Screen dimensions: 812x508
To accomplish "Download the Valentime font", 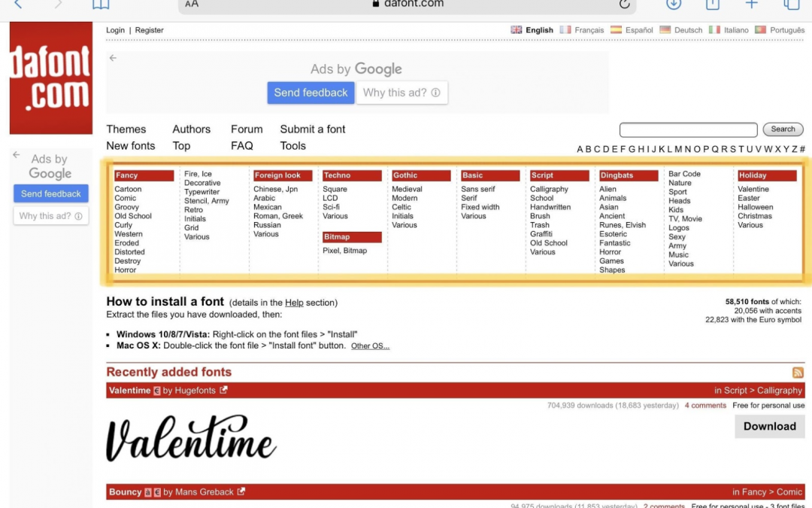I will point(770,426).
